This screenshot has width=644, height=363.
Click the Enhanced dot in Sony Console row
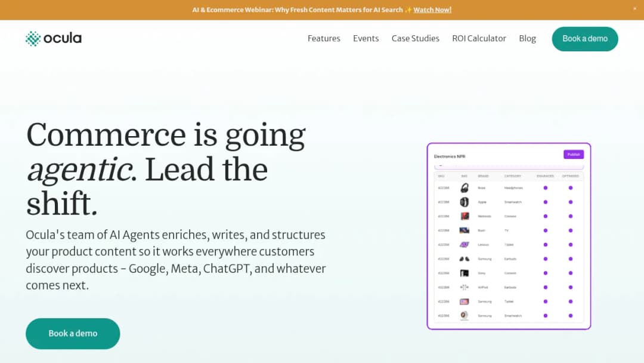546,273
